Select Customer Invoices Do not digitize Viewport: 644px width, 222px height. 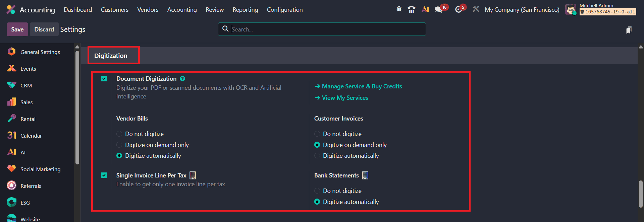click(317, 134)
